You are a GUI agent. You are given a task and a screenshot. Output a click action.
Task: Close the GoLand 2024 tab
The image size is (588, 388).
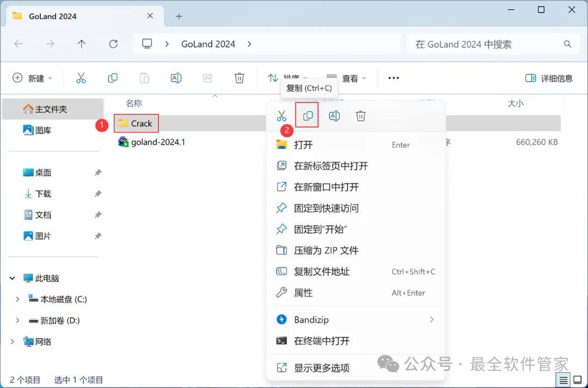[x=150, y=16]
